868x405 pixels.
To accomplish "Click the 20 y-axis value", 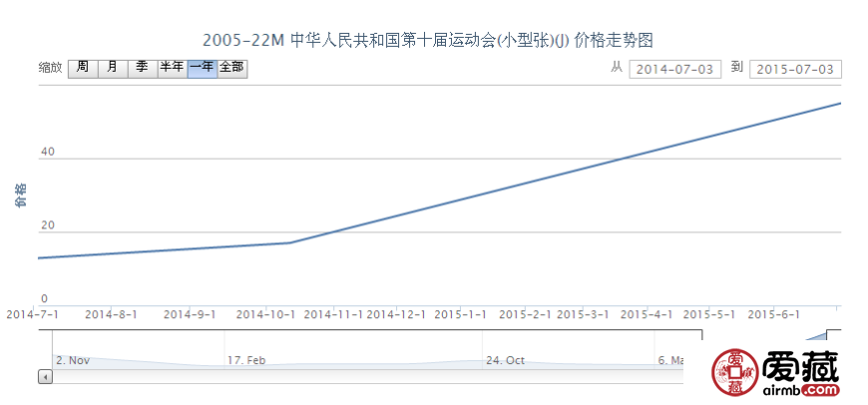I will pos(48,225).
